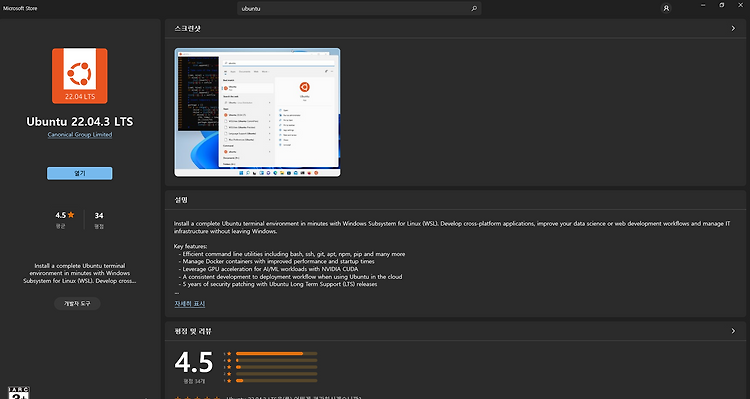Restore down the Microsoft Store window

coord(722,5)
